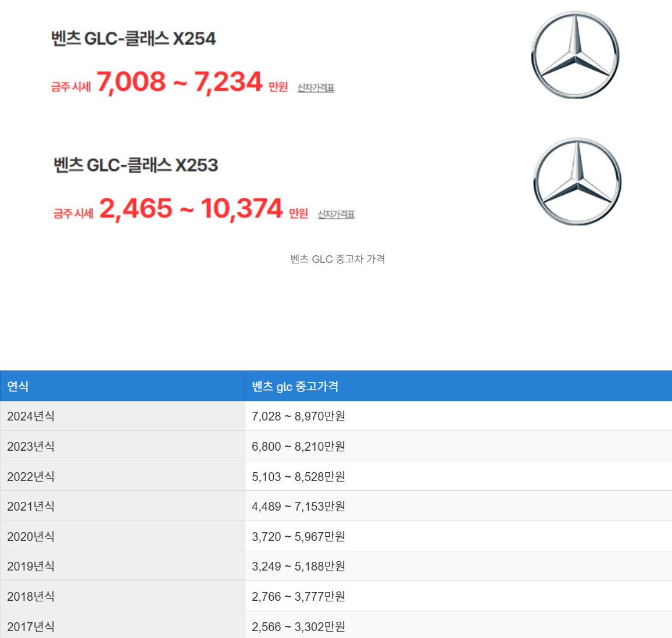Open 신차가격표 link for GLC X254

coord(316,87)
